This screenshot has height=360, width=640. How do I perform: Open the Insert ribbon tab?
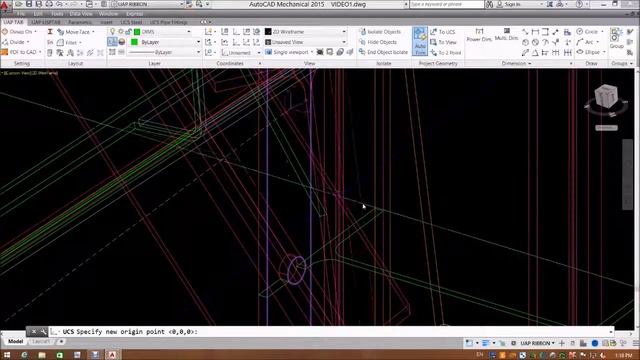click(106, 22)
